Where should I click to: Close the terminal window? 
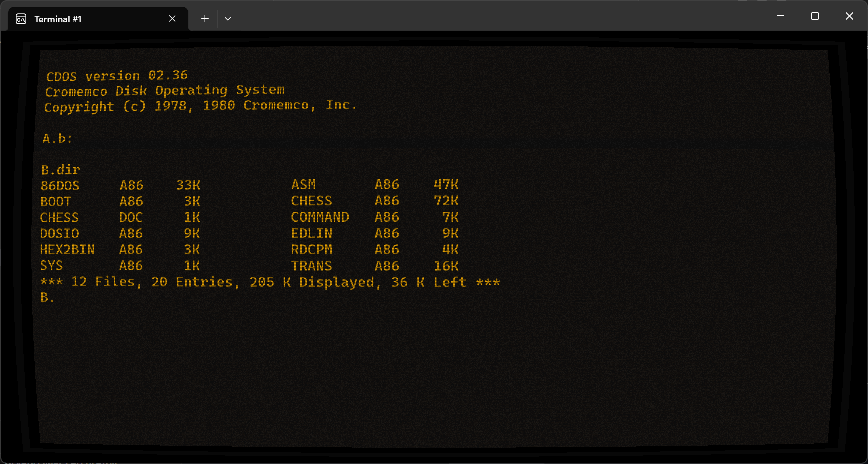(x=849, y=16)
